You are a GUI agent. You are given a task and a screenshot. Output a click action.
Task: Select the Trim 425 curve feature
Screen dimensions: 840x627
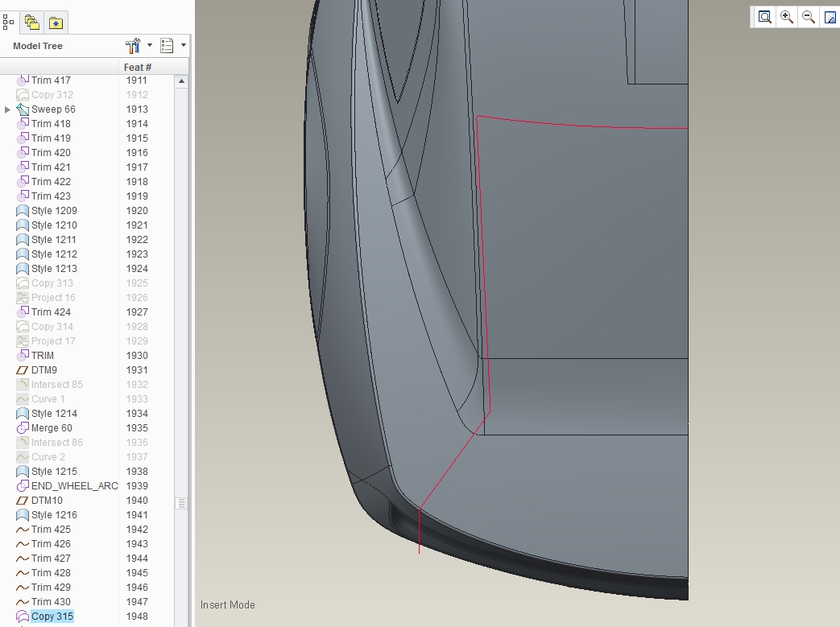pyautogui.click(x=51, y=529)
